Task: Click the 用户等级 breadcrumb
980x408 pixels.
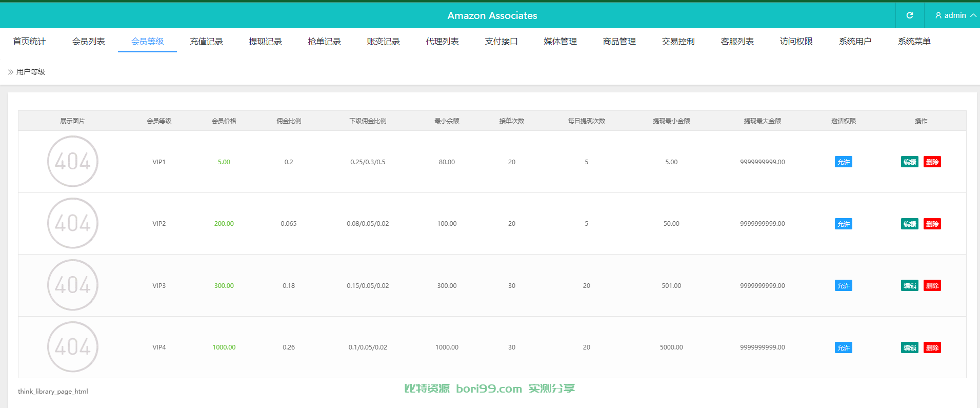Action: pos(31,72)
